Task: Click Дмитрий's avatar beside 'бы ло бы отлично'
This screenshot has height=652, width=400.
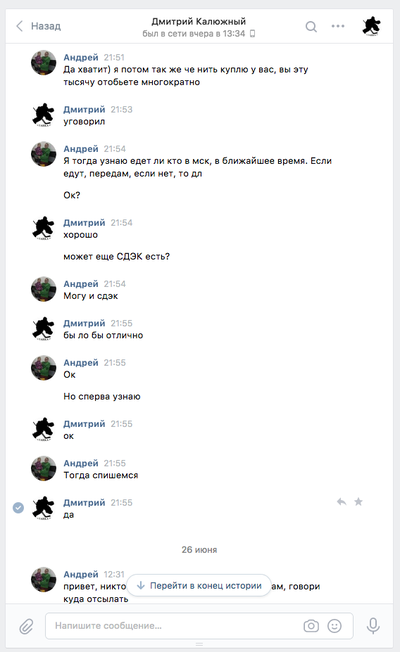Action: [x=44, y=328]
